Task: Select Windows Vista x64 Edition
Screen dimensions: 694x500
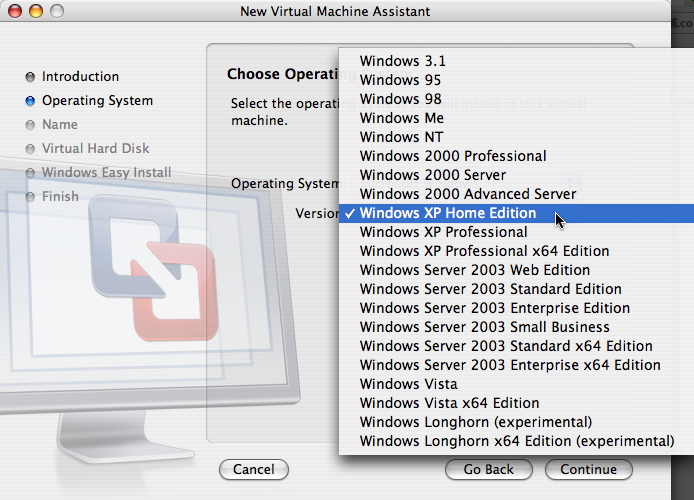Action: pos(449,403)
